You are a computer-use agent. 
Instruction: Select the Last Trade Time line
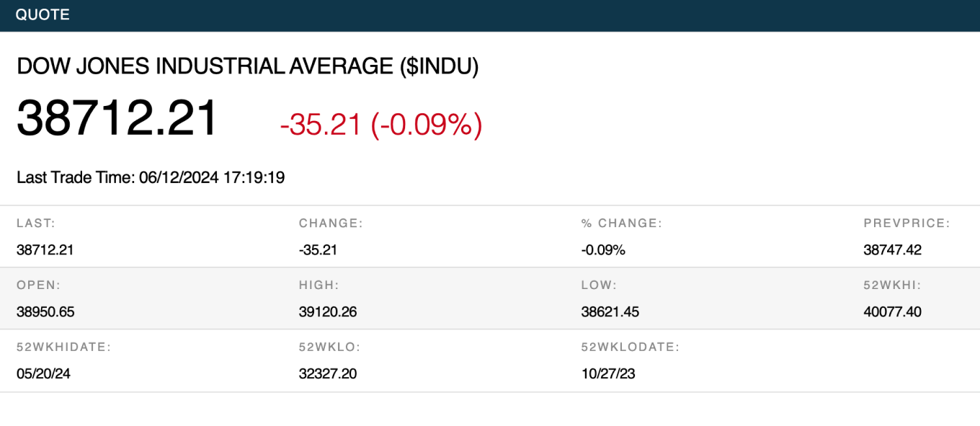151,177
